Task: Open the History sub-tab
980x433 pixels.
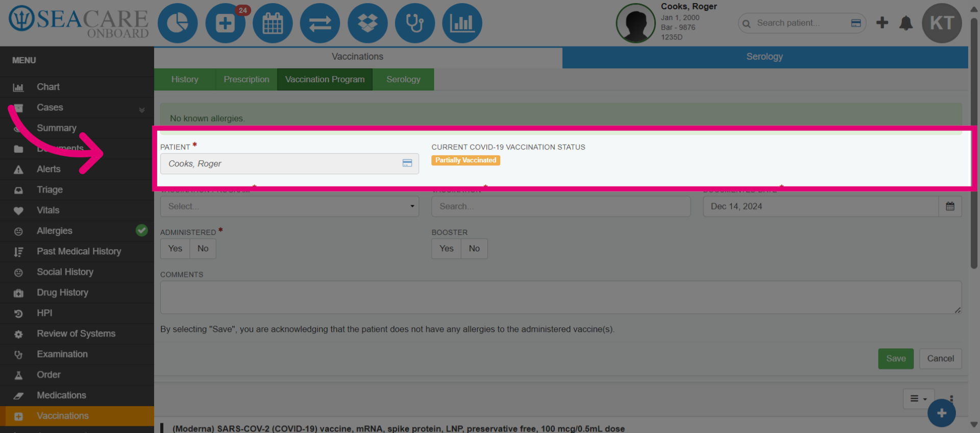Action: click(x=185, y=80)
